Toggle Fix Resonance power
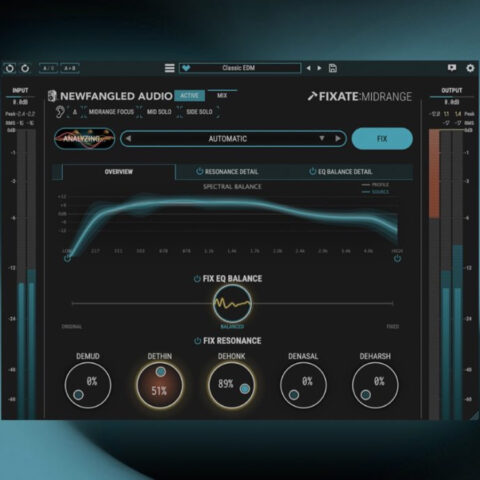 [x=197, y=341]
